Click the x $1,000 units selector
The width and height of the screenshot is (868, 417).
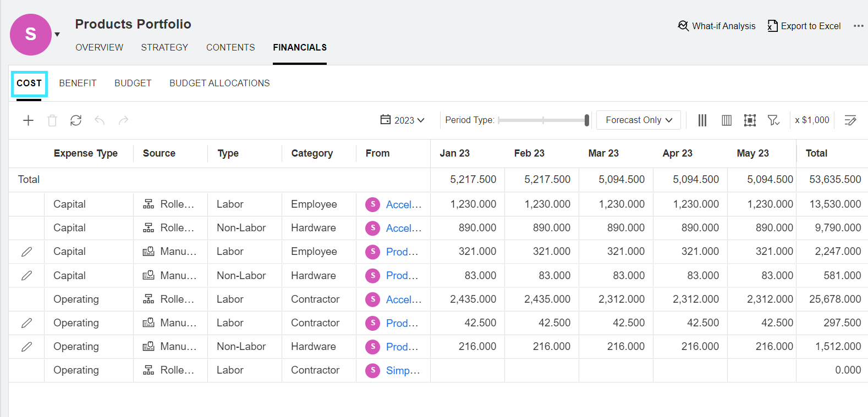(x=812, y=120)
